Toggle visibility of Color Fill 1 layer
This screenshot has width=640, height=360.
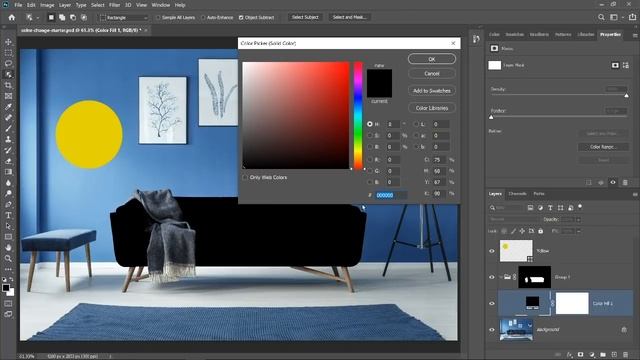pyautogui.click(x=492, y=303)
